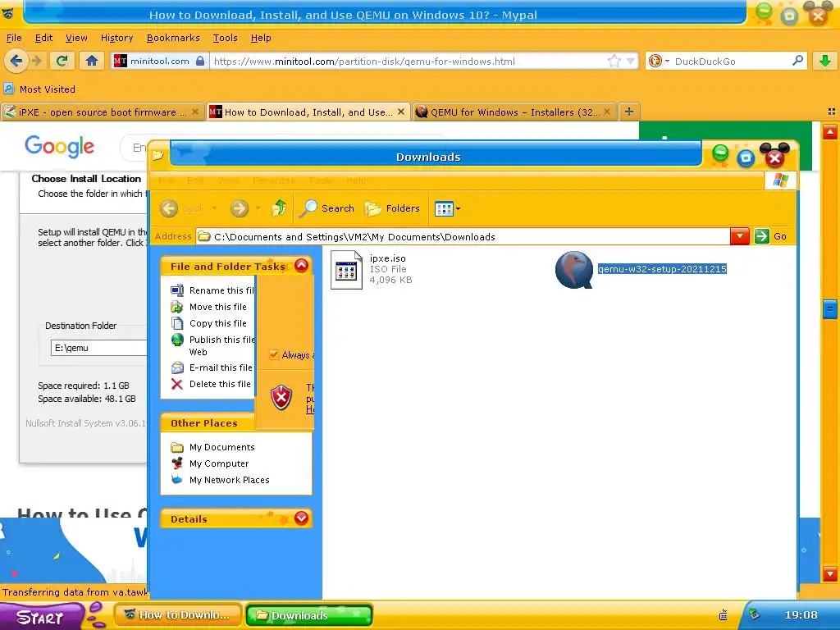Click the browser page scrollbar thumb

(x=830, y=308)
